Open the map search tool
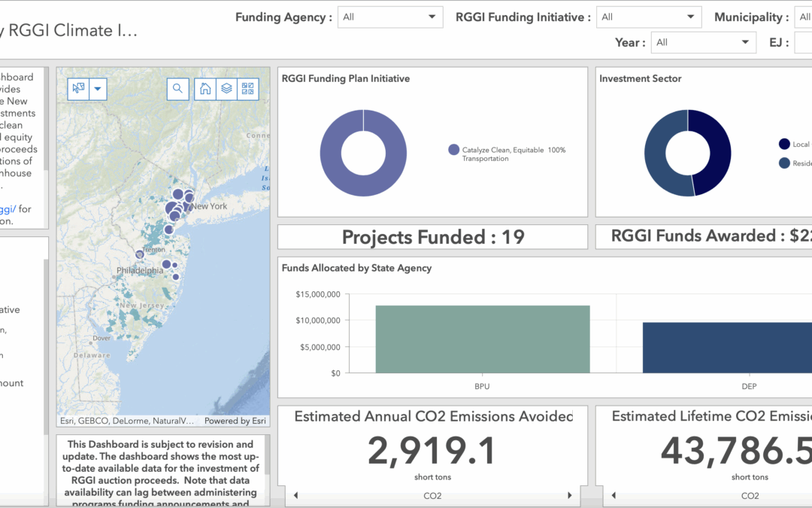The width and height of the screenshot is (812, 508). [x=177, y=89]
